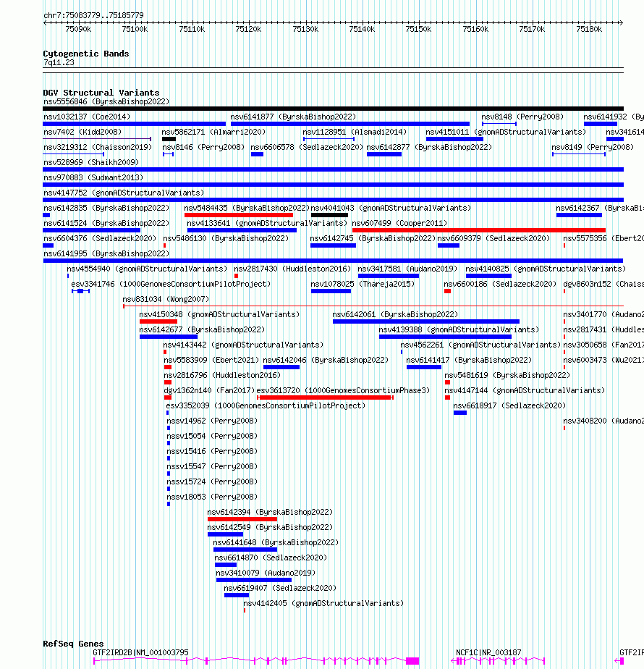Image resolution: width=644 pixels, height=669 pixels.
Task: Open the nsv5484435 (ByrskaBishop2022) entry
Action: click(x=247, y=209)
